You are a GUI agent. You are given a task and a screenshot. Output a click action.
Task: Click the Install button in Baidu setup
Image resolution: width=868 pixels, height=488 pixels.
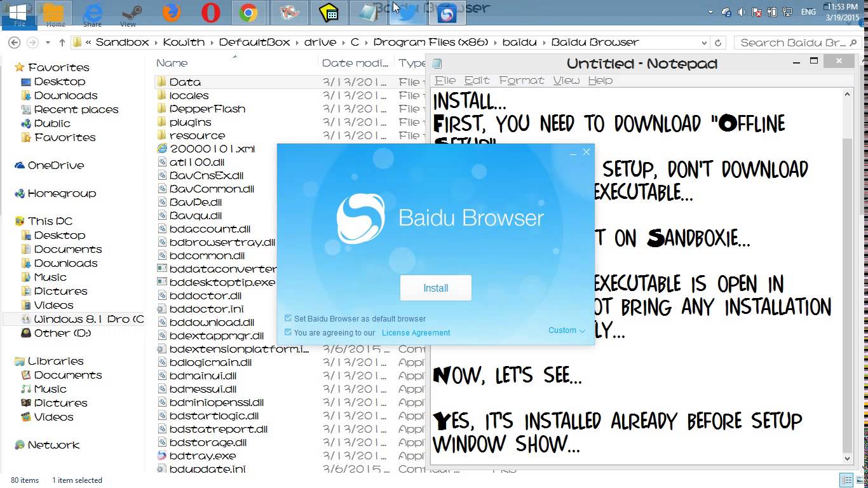point(435,287)
